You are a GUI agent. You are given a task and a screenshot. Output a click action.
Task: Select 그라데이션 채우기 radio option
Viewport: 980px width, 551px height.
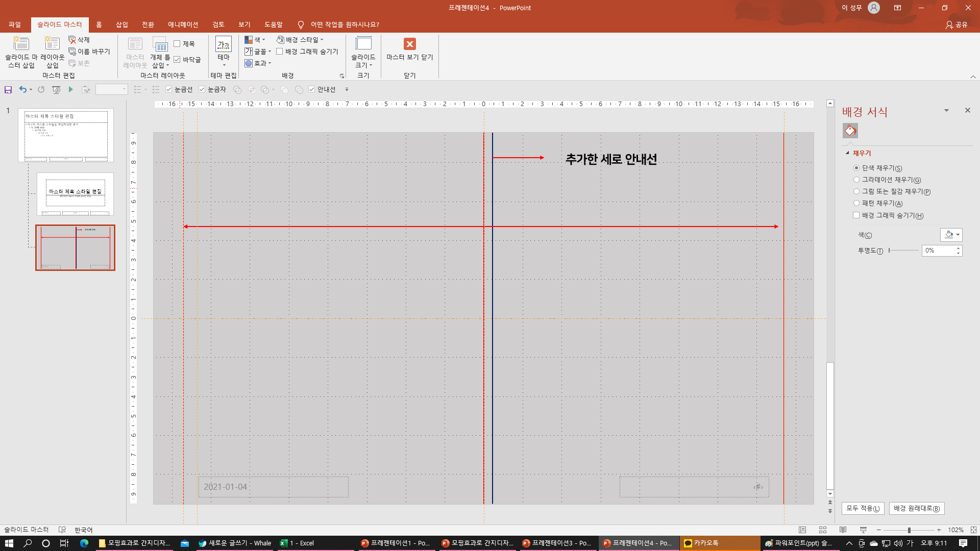pos(856,180)
